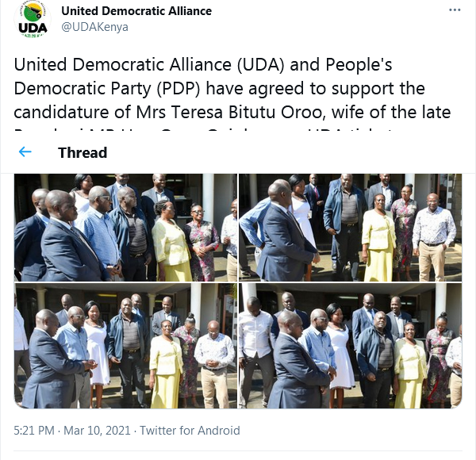Open the top-left tweet photo
This screenshot has width=476, height=460.
pos(125,228)
